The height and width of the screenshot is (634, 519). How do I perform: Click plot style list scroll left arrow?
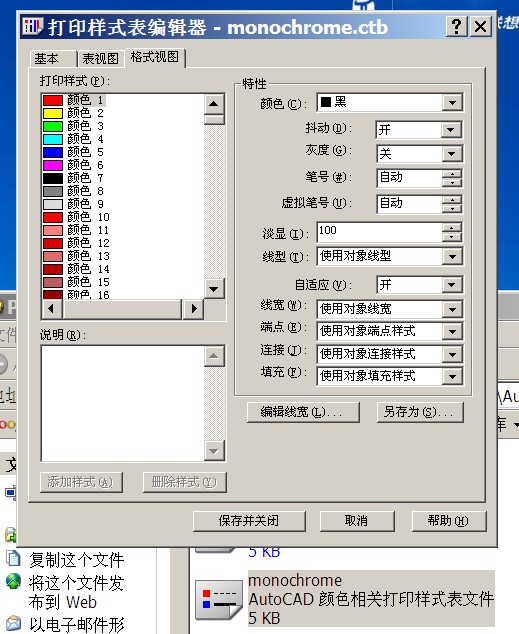[x=51, y=309]
